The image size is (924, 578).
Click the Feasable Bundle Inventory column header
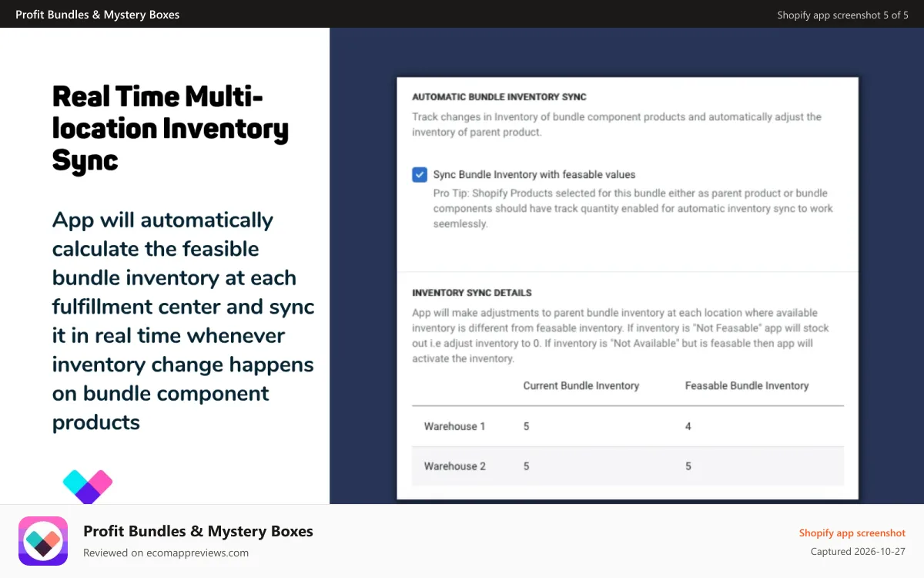click(747, 385)
